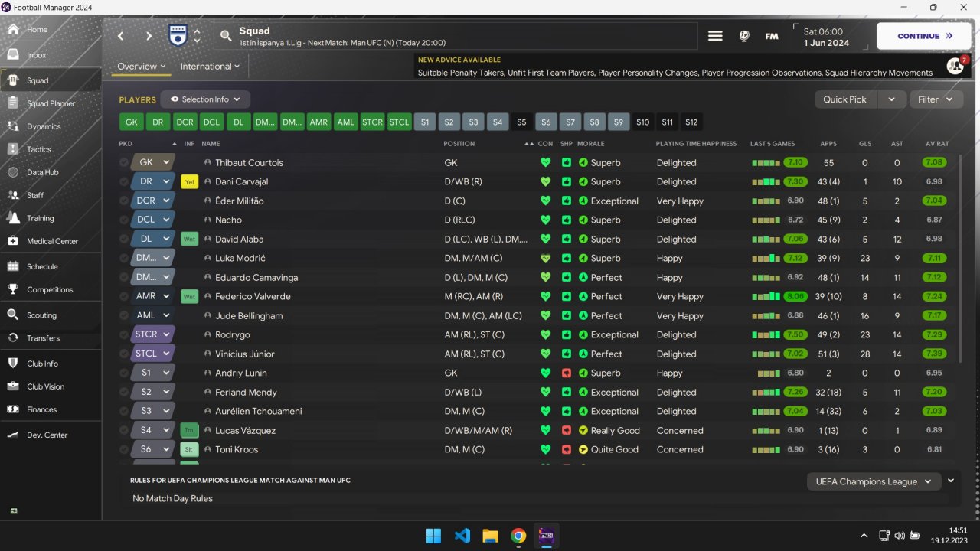980x551 pixels.
Task: Open the International tab
Action: (x=210, y=67)
